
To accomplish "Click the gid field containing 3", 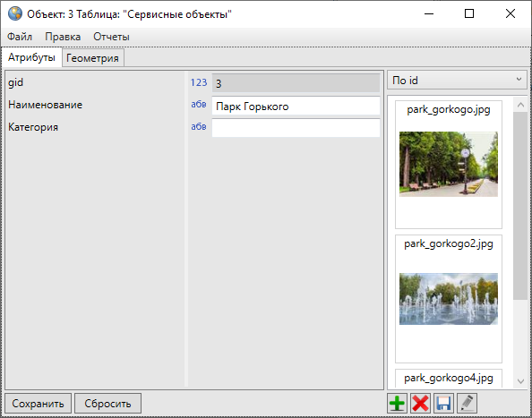I will [x=296, y=83].
